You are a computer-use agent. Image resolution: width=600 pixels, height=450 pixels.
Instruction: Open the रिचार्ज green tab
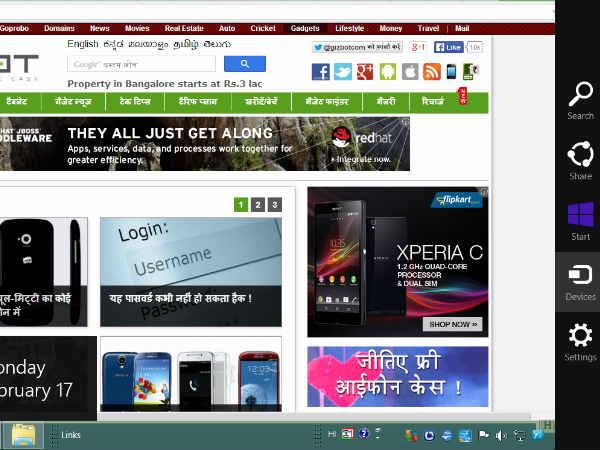[x=433, y=102]
